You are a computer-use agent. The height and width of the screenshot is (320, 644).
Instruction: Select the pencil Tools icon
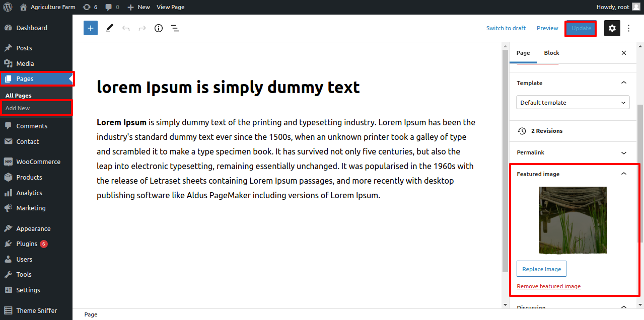tap(109, 28)
